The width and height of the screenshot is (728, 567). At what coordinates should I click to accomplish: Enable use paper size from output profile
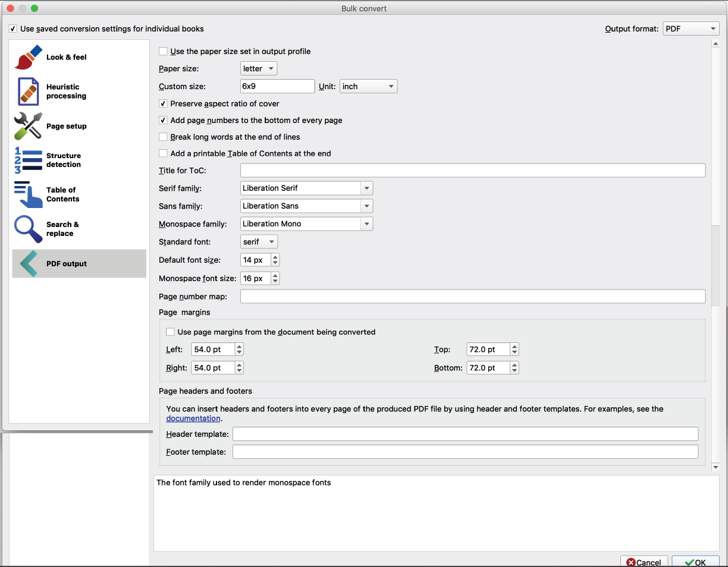pos(163,51)
